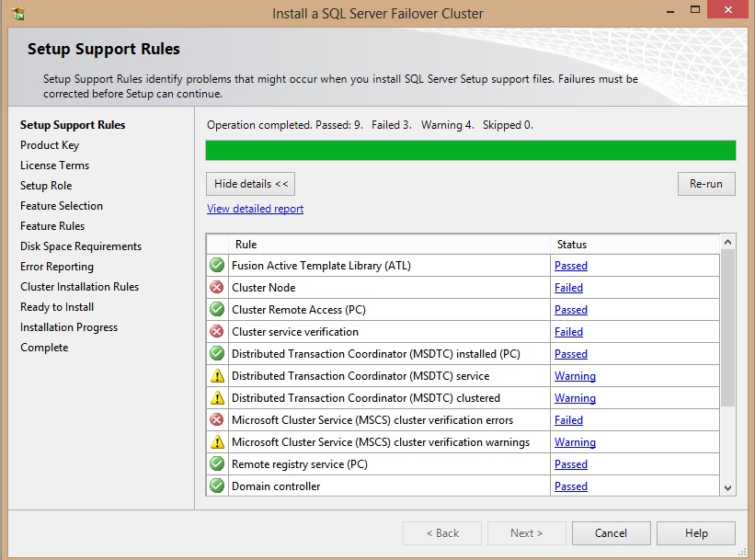
Task: Click the red failed icon beside Cluster Node
Action: point(217,287)
